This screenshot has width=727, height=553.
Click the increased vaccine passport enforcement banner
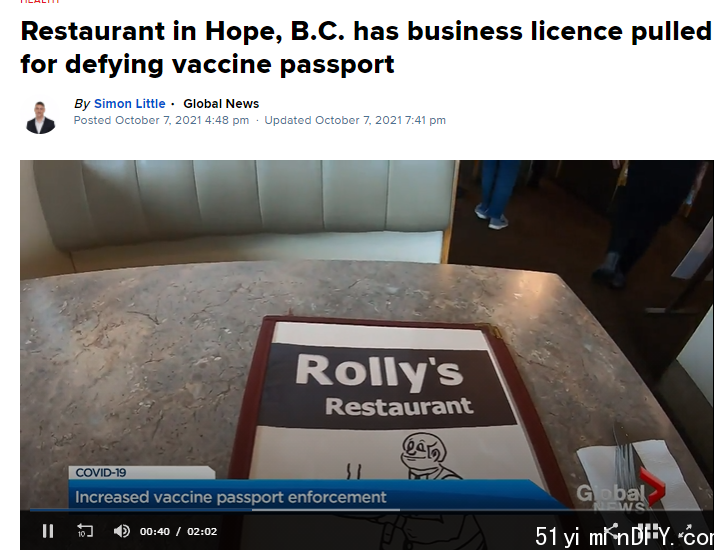coord(230,497)
